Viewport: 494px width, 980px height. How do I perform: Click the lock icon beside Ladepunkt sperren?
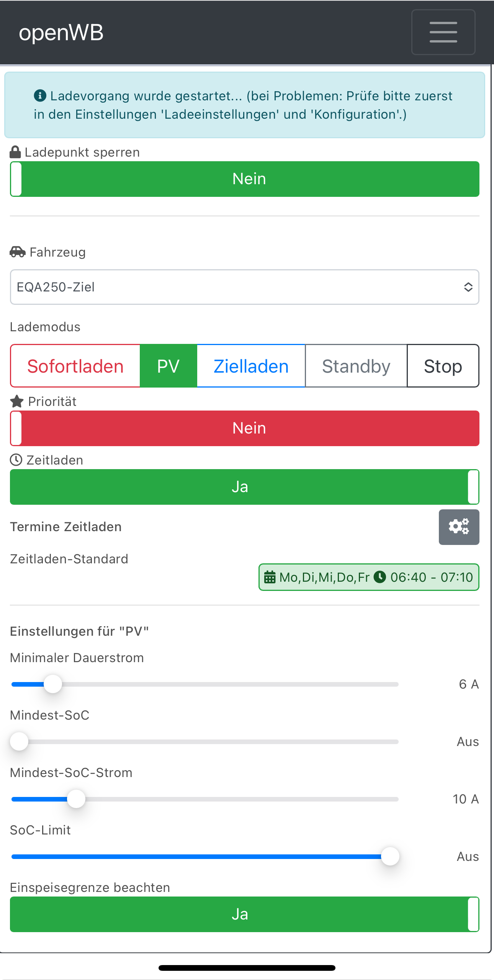[15, 152]
